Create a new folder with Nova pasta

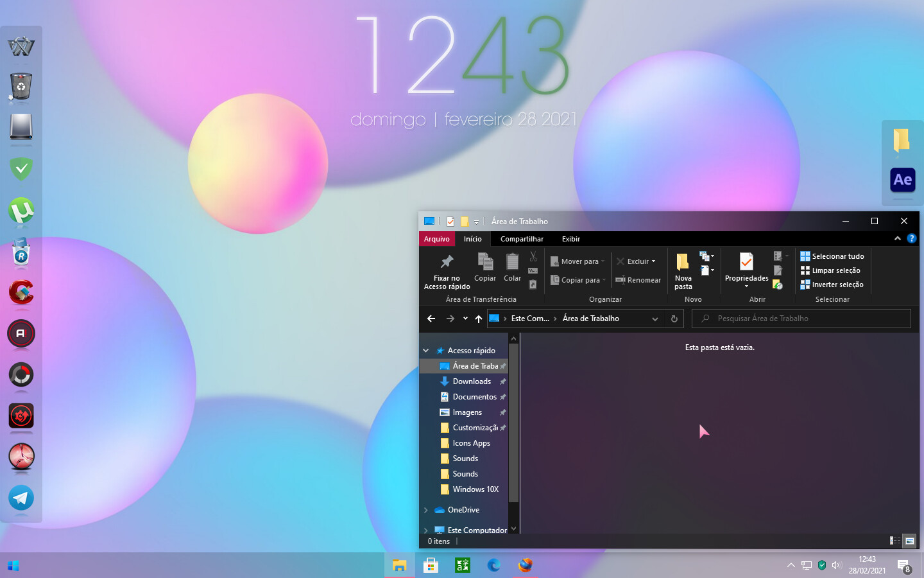(x=683, y=271)
